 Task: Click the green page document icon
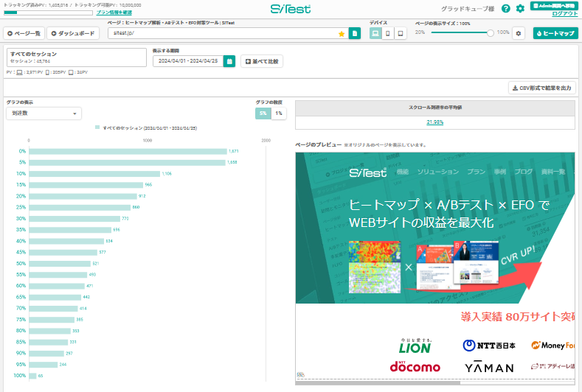pyautogui.click(x=355, y=33)
